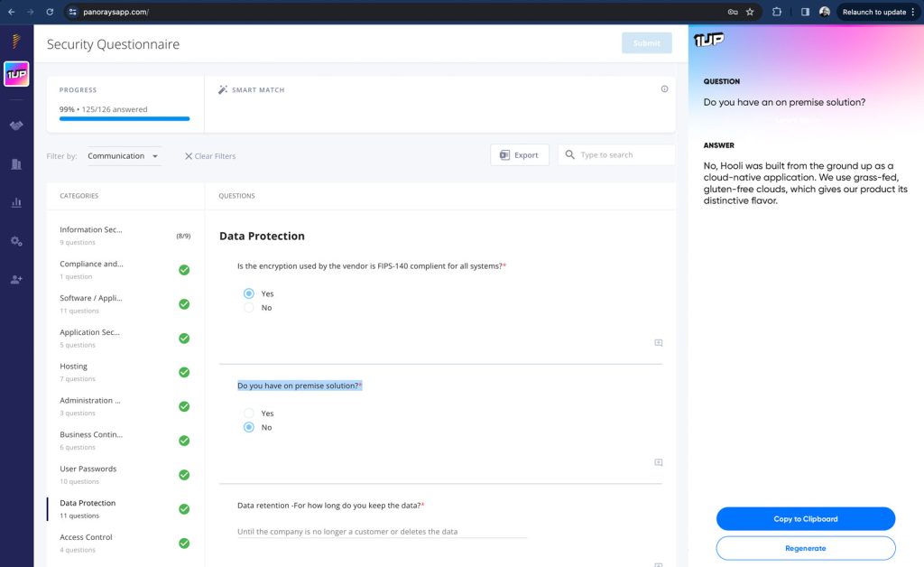Click the add-user icon in the sidebar
924x567 pixels.
coord(15,279)
